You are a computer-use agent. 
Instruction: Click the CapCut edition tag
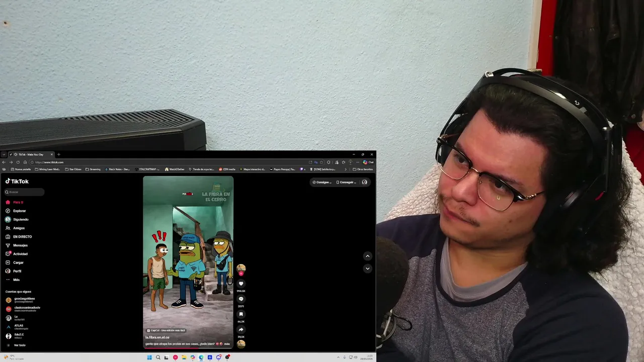(166, 330)
